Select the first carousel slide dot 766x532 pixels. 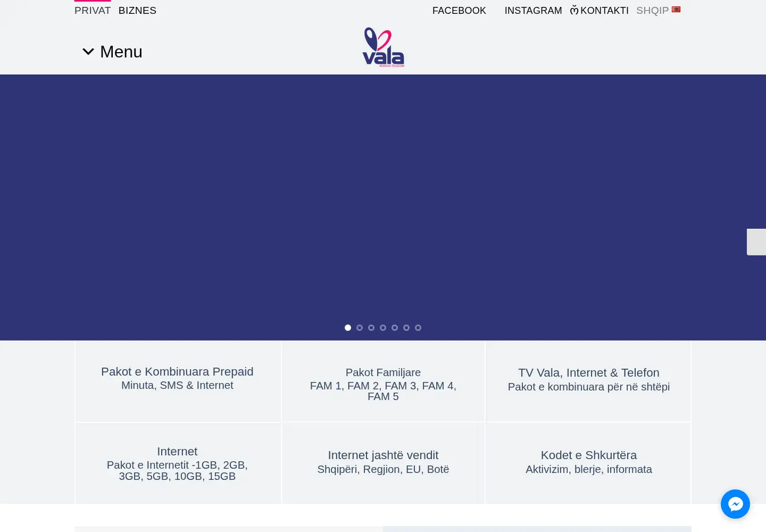348,328
